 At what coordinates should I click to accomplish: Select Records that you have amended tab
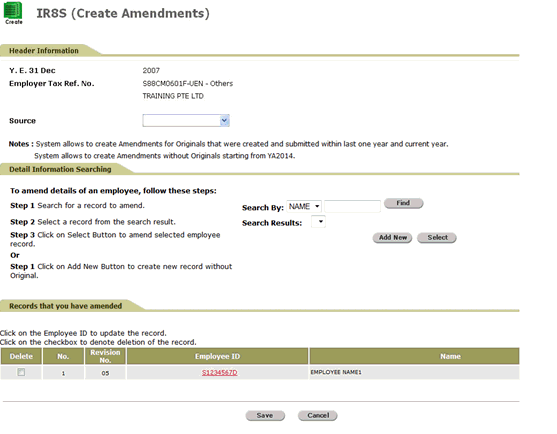pos(65,306)
